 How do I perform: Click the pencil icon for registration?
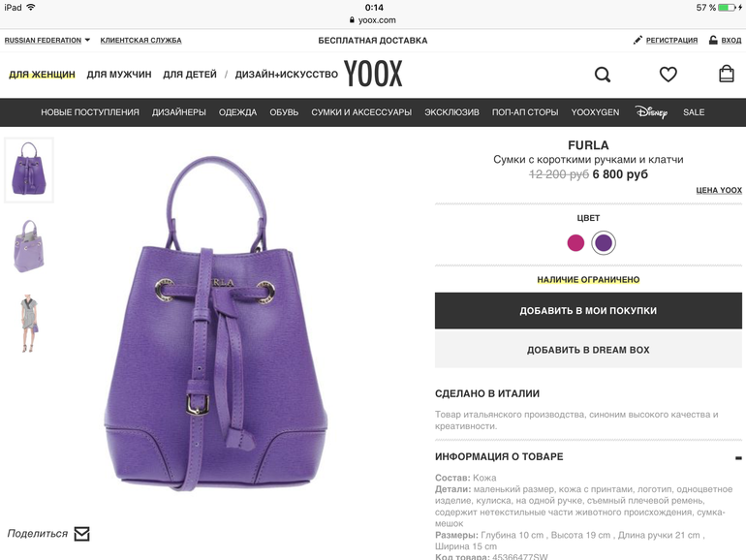click(x=637, y=40)
